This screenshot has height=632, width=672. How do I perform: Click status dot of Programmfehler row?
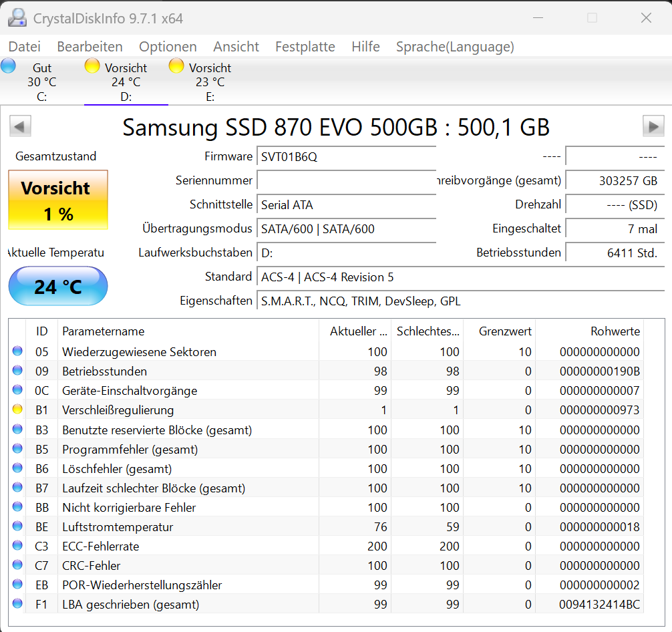click(17, 448)
